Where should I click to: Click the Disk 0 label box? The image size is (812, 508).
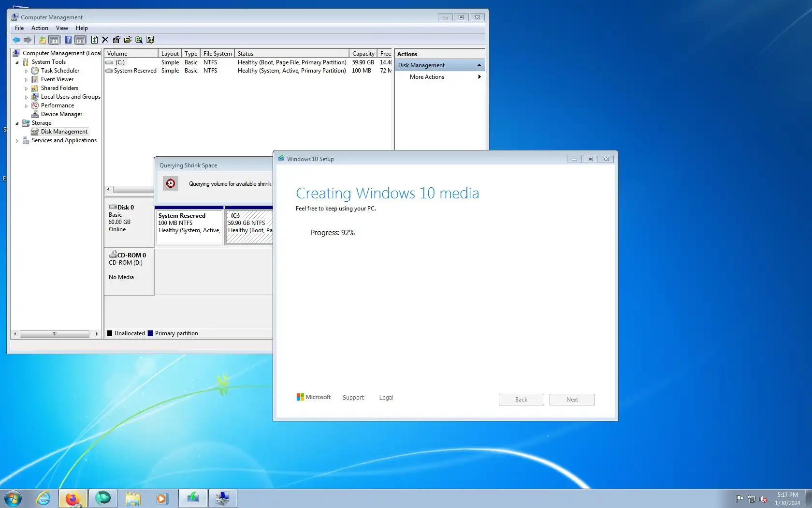[x=129, y=222]
